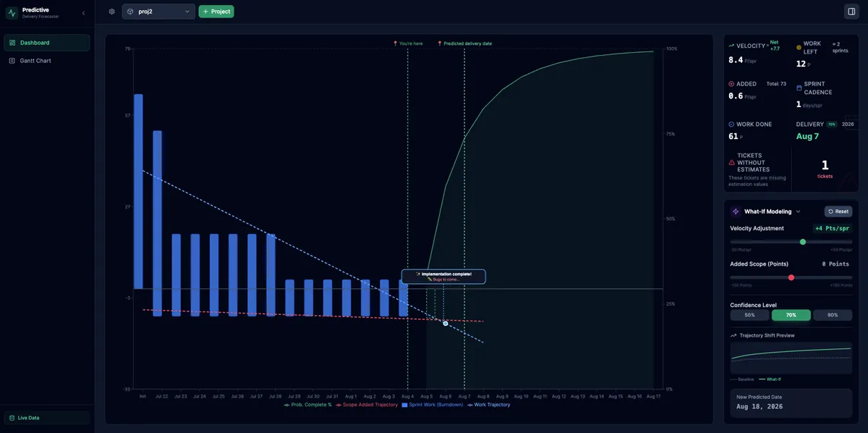Open settings via the gear icon
The image size is (868, 433).
(111, 12)
